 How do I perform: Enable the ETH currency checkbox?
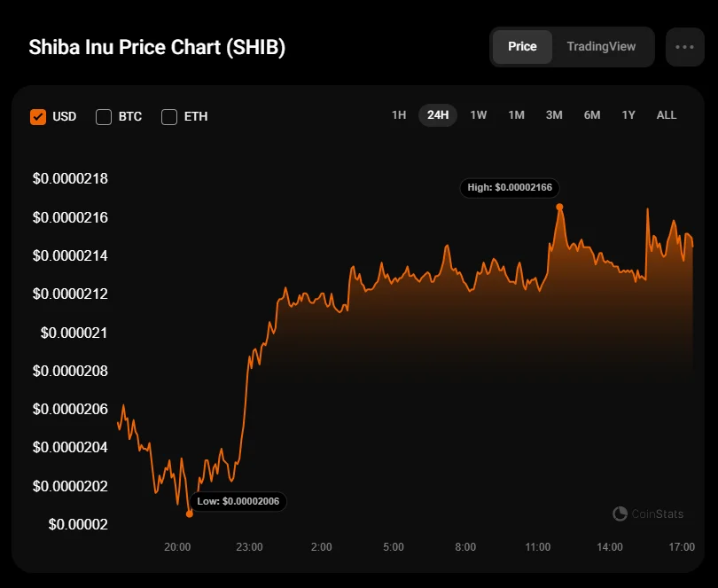169,116
